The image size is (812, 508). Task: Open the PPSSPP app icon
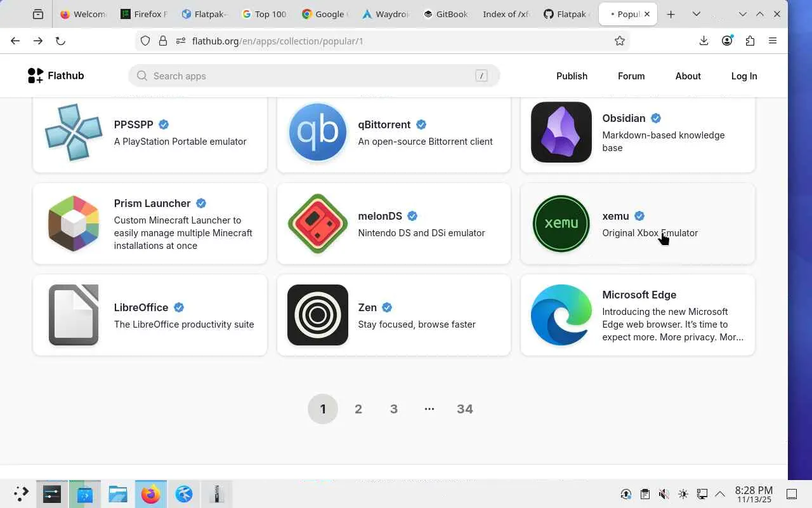pyautogui.click(x=74, y=132)
